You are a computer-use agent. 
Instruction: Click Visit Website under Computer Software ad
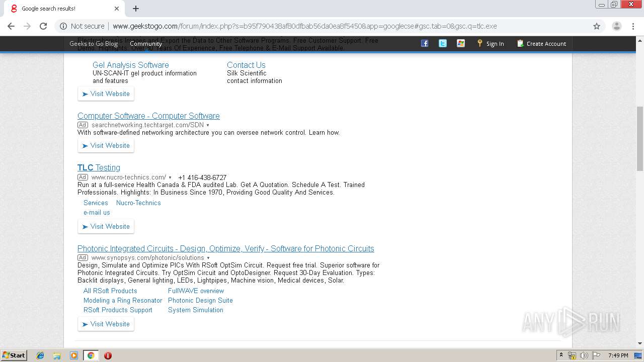(106, 146)
